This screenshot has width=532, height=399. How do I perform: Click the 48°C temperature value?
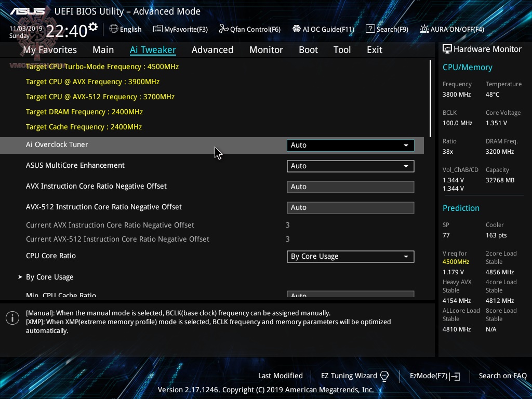pos(493,95)
